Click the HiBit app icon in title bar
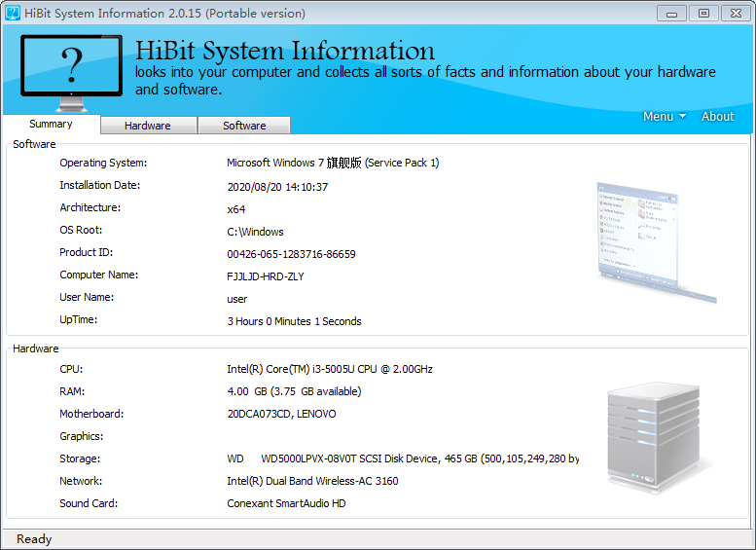 click(13, 14)
